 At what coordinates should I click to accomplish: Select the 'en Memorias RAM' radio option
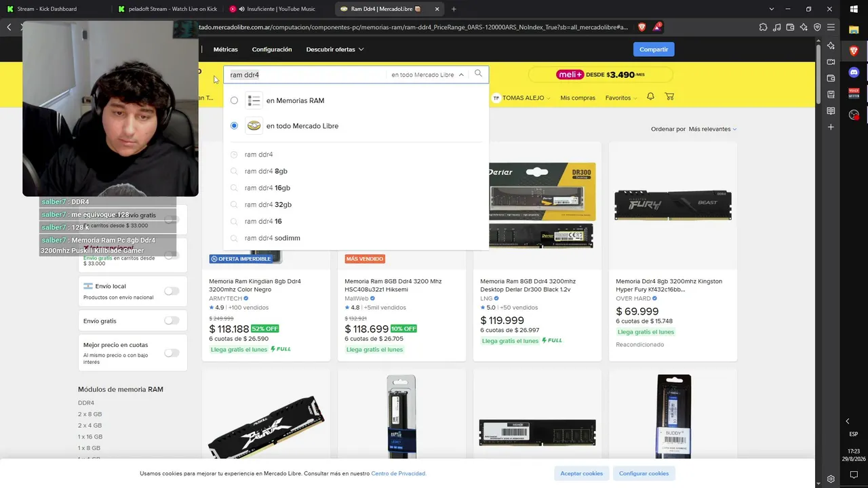point(234,100)
